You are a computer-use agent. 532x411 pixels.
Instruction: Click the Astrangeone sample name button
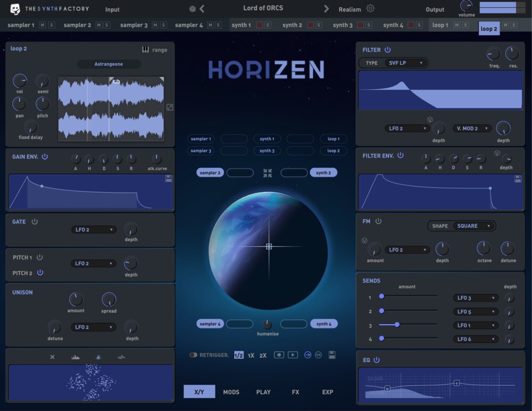tap(109, 64)
